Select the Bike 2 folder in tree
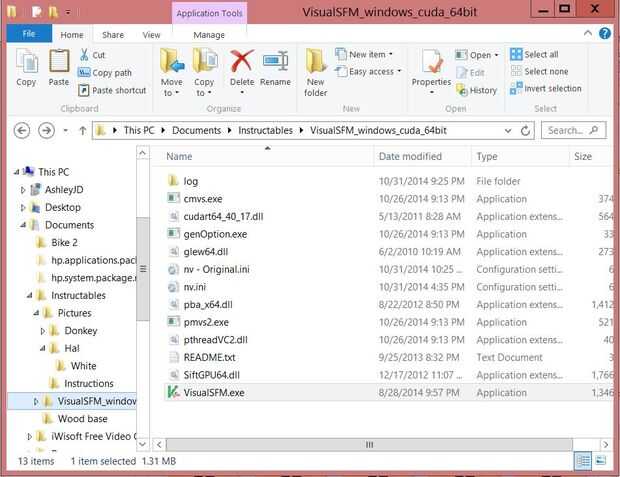Image resolution: width=620 pixels, height=477 pixels. tap(64, 242)
